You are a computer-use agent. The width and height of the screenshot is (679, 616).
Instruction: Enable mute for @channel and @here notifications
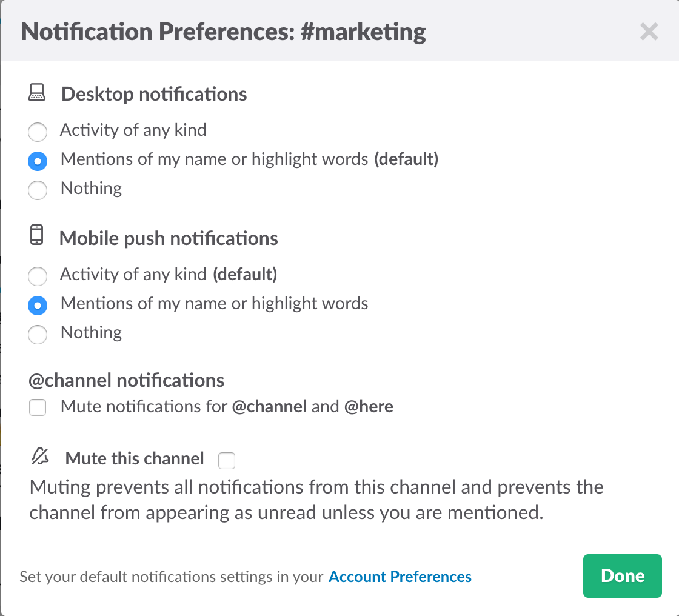[38, 407]
